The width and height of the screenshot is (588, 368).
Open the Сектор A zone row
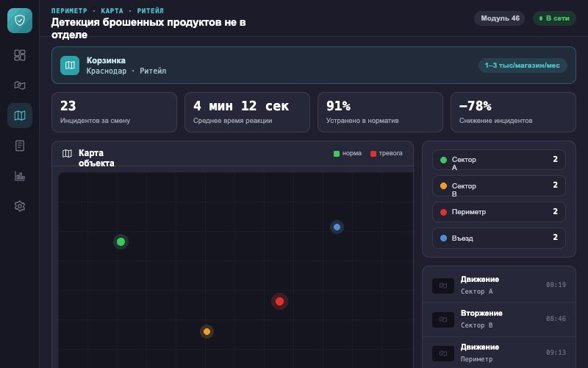499,160
